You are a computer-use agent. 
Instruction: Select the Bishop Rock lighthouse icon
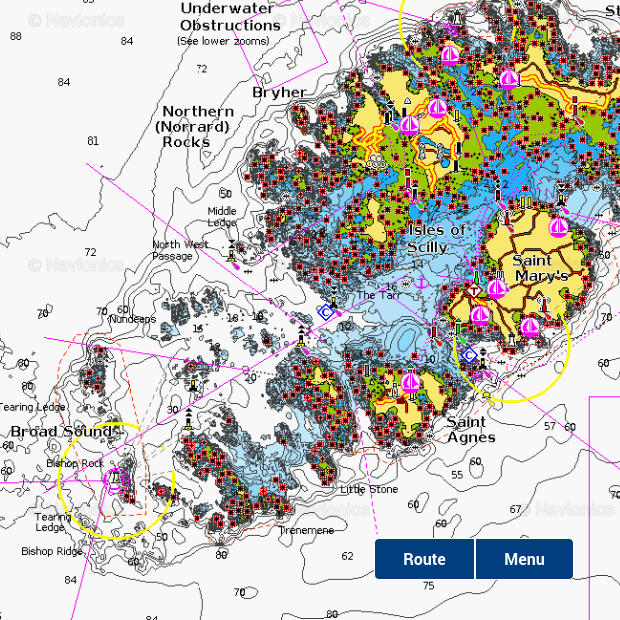pyautogui.click(x=117, y=481)
